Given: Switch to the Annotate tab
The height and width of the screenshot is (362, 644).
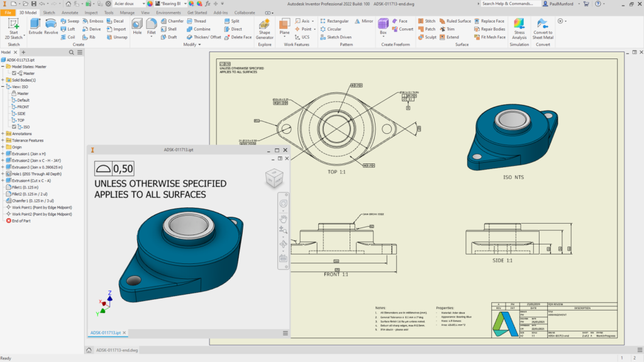Looking at the screenshot, I should (69, 13).
